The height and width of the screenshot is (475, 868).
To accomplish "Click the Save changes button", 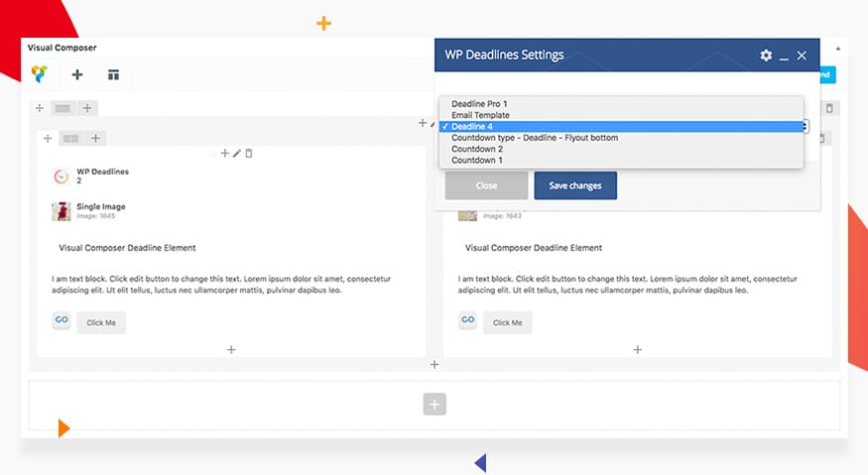I will (x=575, y=185).
